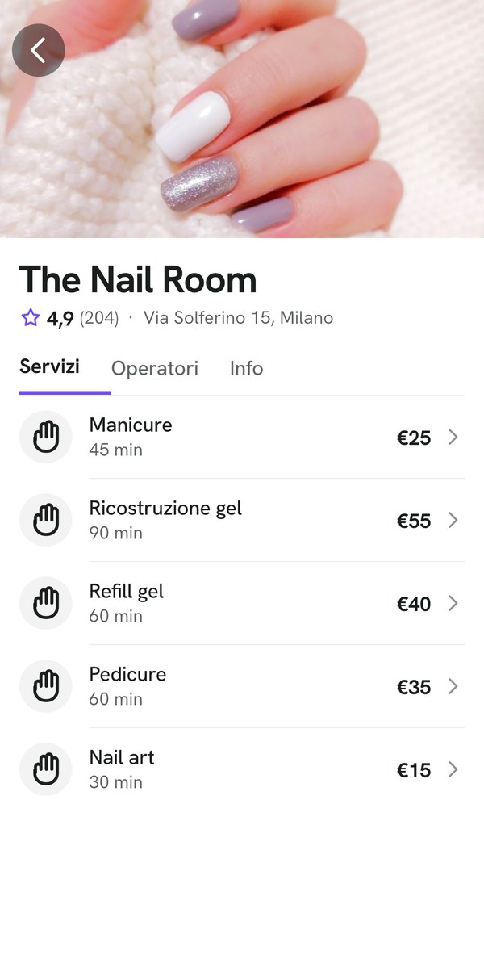View the 204 reviews count
The height and width of the screenshot is (980, 484).
99,318
